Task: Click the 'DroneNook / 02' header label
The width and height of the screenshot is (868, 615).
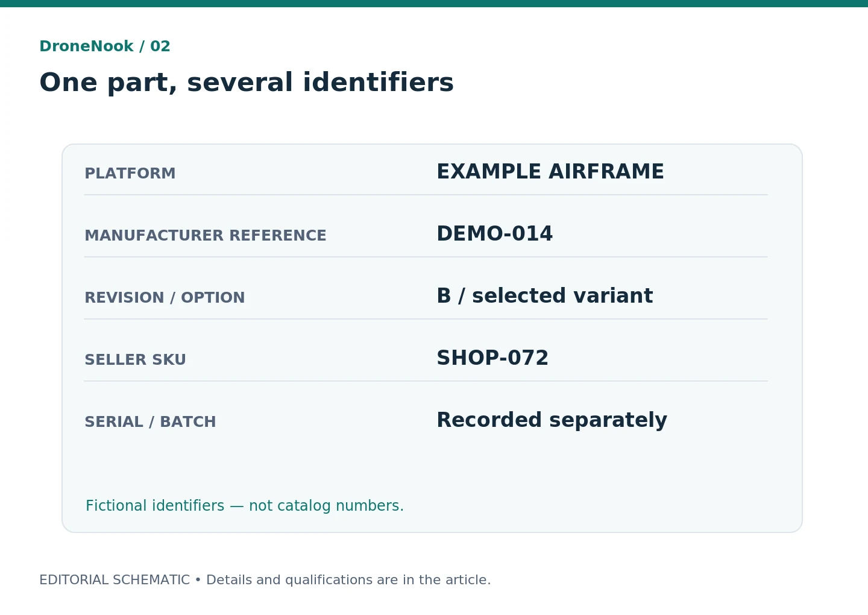Action: [x=105, y=46]
